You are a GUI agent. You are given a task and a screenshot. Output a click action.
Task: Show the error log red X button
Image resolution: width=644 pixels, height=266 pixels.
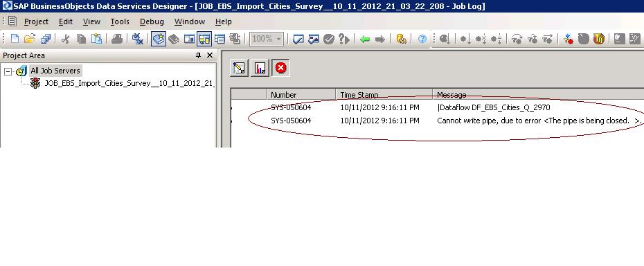point(281,68)
